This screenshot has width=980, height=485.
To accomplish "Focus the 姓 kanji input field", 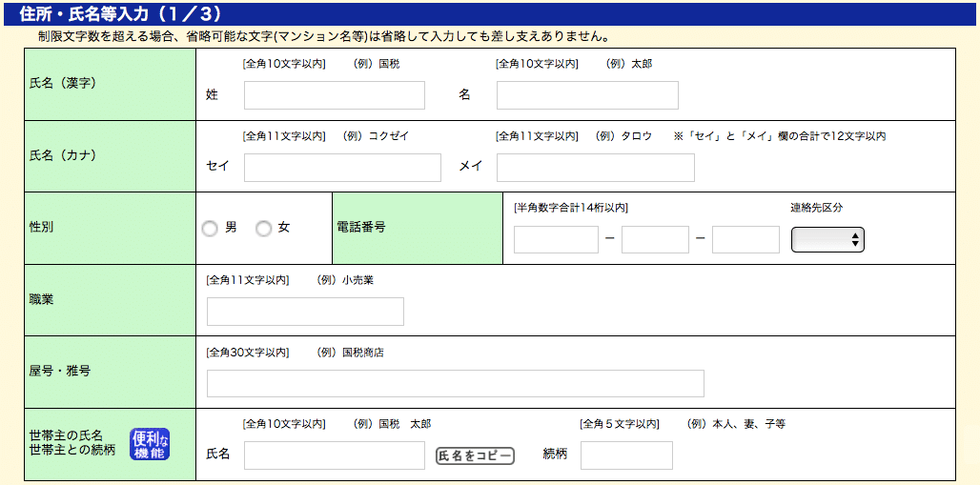I will [335, 95].
